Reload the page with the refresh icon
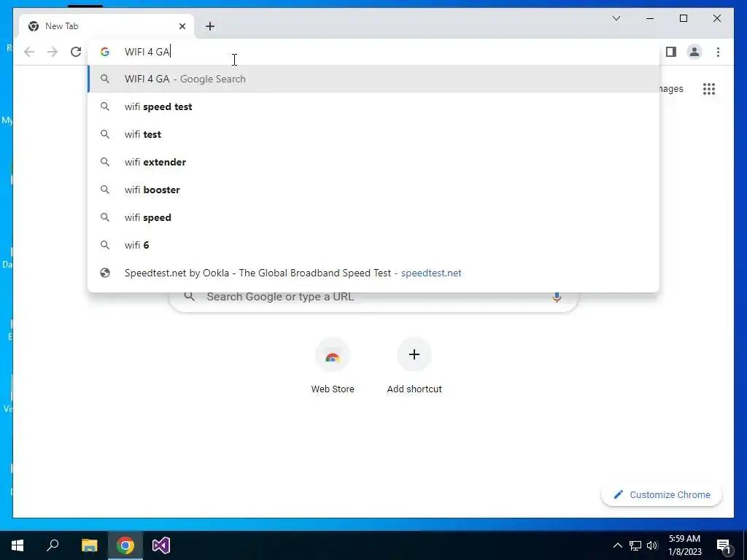This screenshot has height=560, width=747. pos(76,52)
